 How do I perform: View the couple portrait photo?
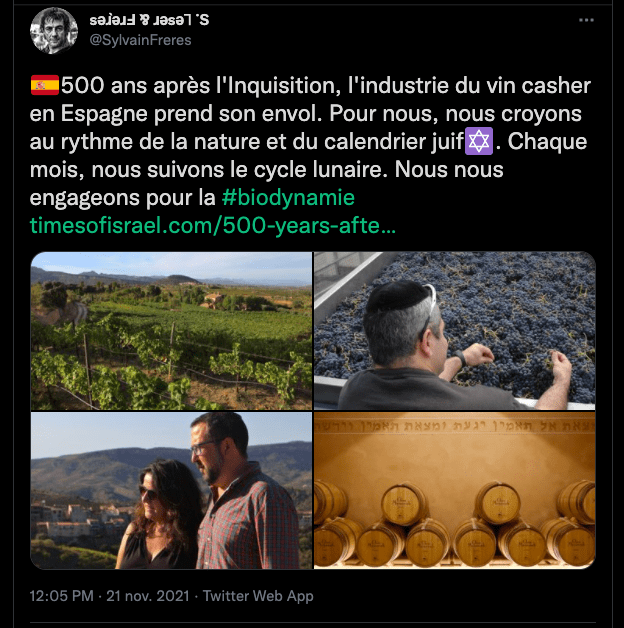coord(171,490)
